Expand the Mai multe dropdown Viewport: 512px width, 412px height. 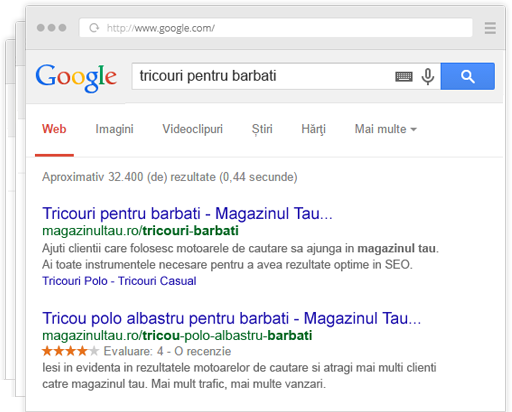(386, 129)
